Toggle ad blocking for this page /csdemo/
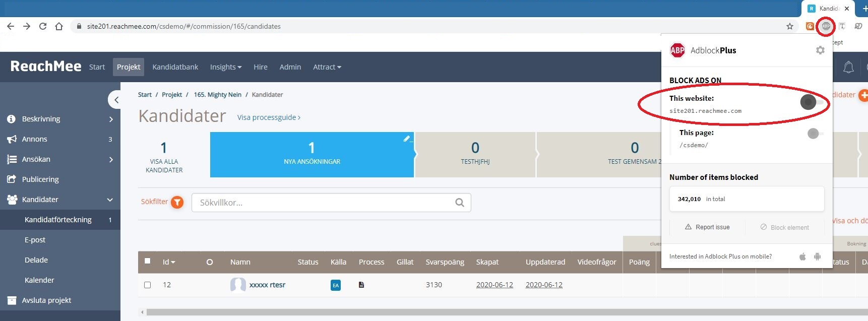This screenshot has width=868, height=321. click(x=815, y=134)
